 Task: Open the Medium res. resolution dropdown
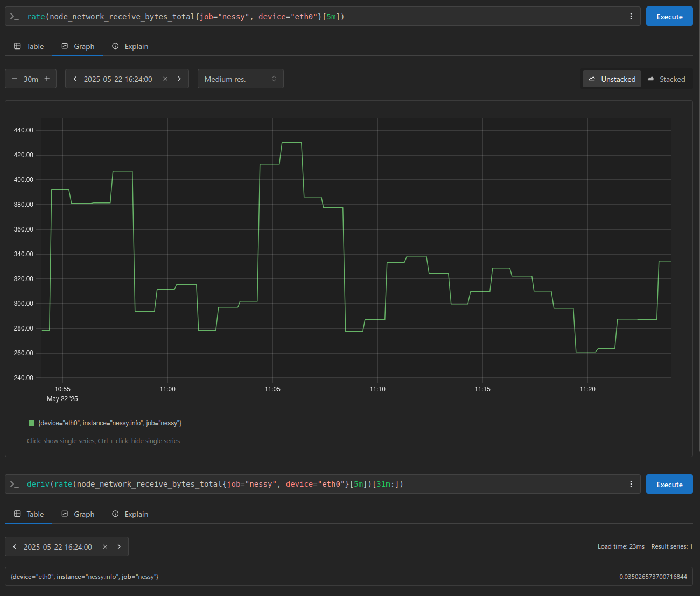pyautogui.click(x=240, y=79)
